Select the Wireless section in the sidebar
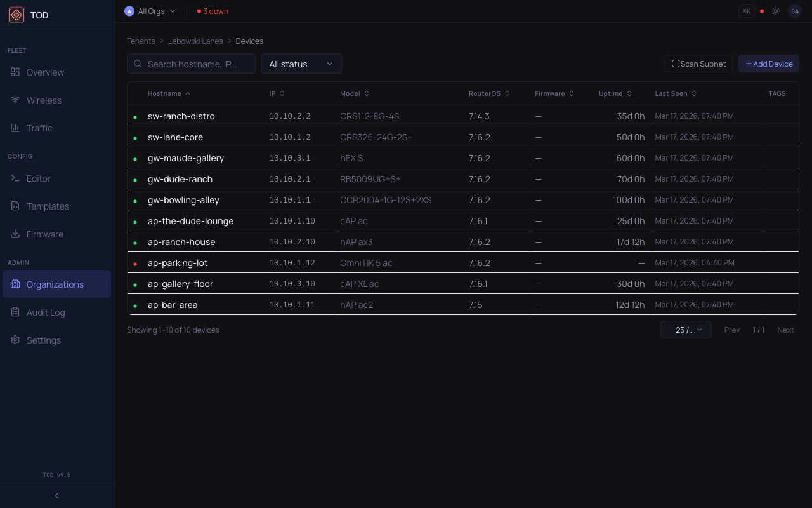The width and height of the screenshot is (812, 508). click(44, 100)
